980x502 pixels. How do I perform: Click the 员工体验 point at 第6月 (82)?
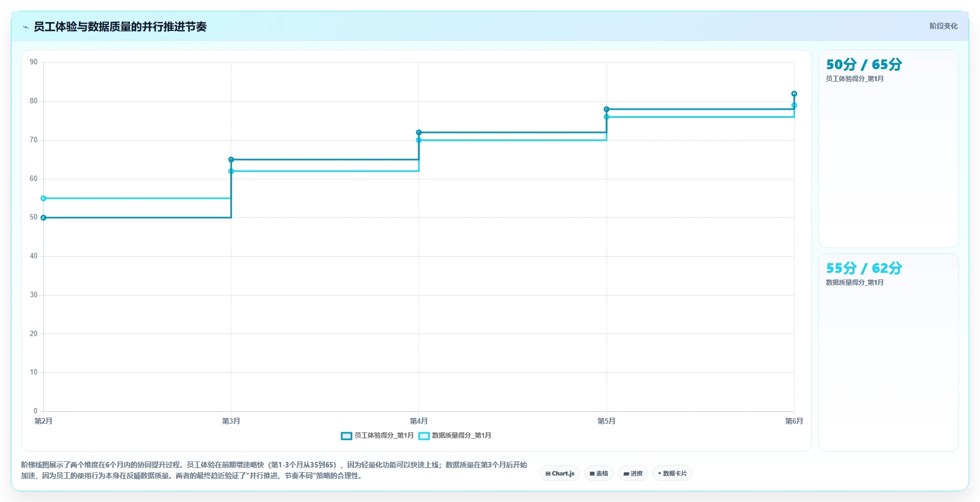(x=794, y=94)
